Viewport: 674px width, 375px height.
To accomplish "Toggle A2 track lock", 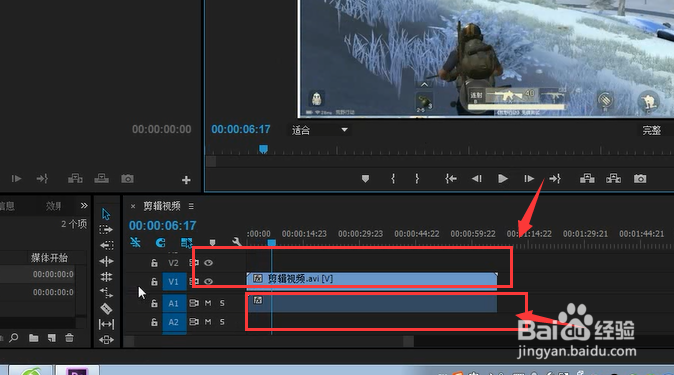I will [154, 322].
